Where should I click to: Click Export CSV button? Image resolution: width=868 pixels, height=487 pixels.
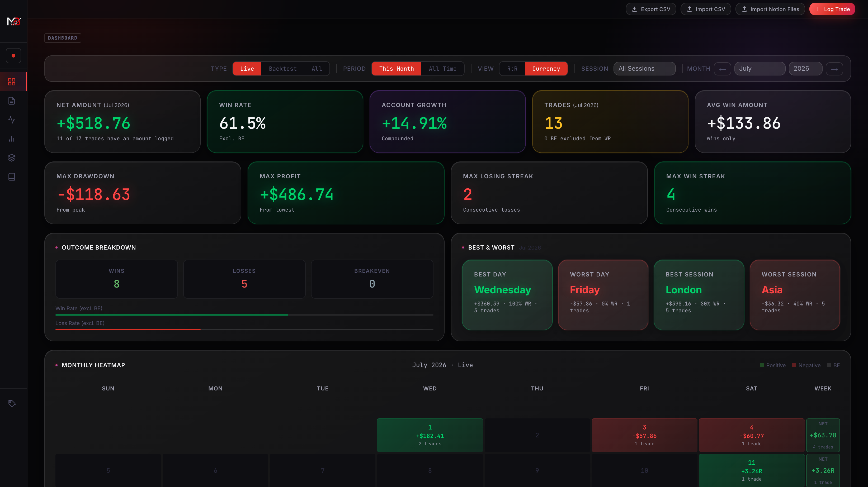click(651, 9)
